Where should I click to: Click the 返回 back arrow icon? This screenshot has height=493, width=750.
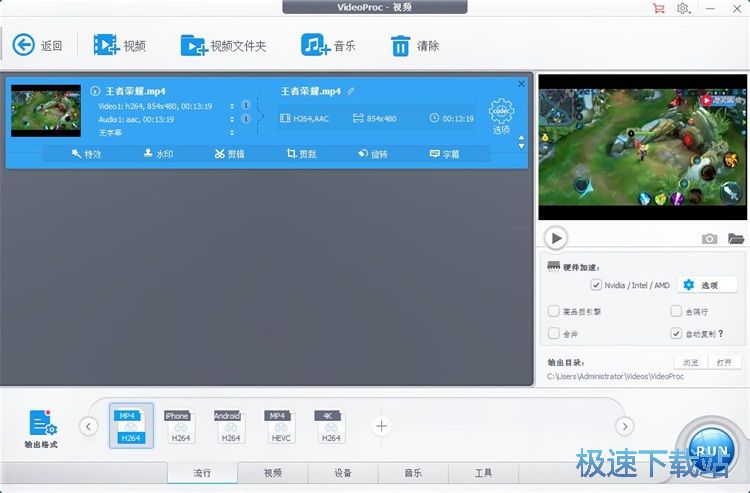pyautogui.click(x=23, y=45)
